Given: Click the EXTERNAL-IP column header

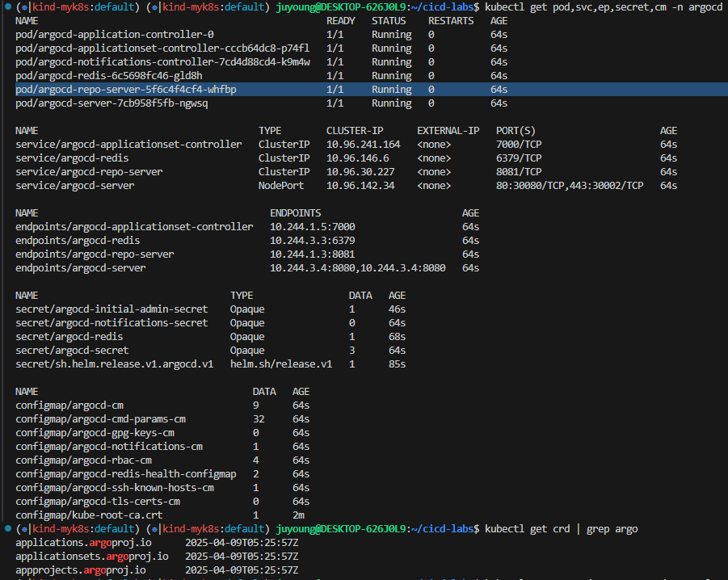Looking at the screenshot, I should pos(448,131).
